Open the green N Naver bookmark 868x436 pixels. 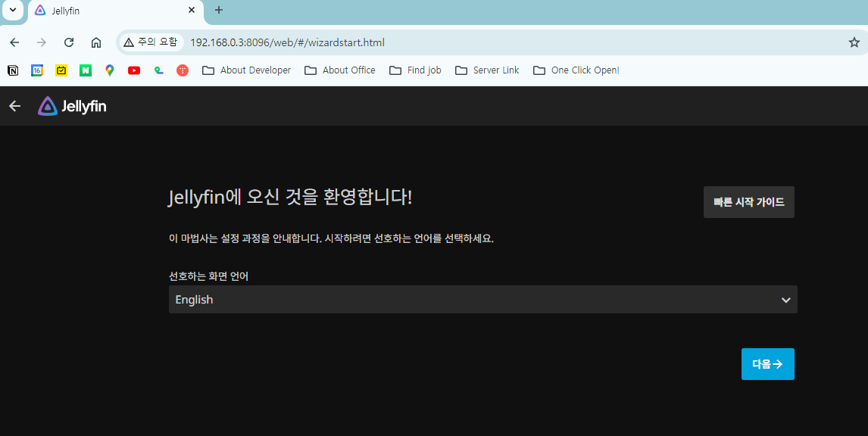click(86, 70)
